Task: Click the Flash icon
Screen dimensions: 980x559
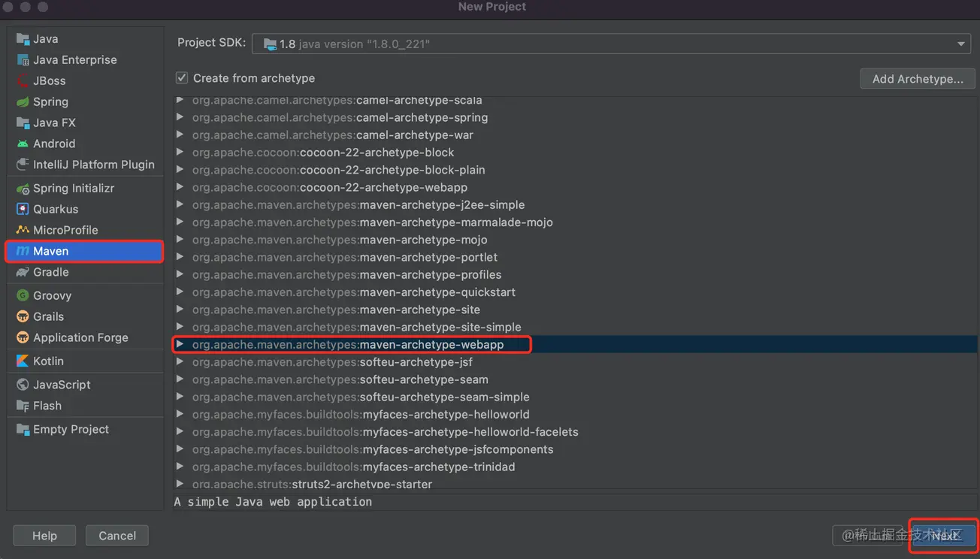Action: (x=23, y=406)
